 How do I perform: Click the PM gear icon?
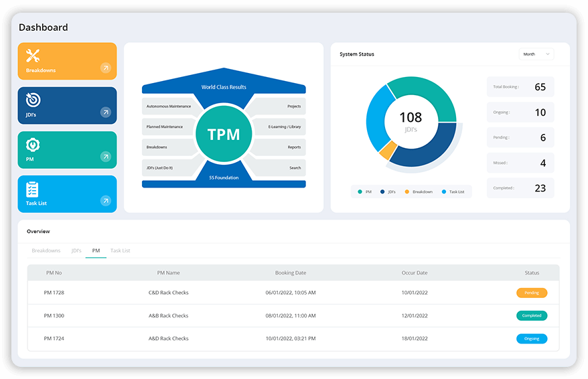coord(33,145)
